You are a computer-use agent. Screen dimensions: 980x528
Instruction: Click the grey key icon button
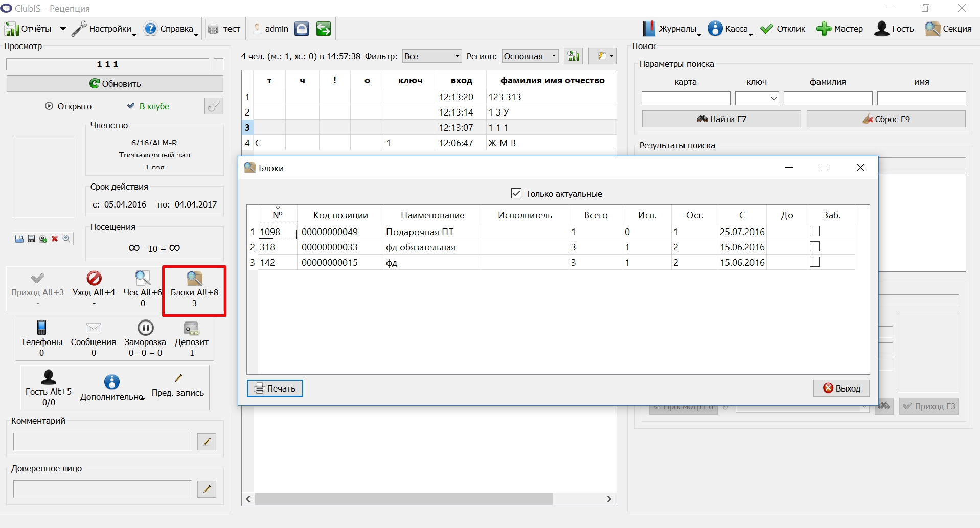pyautogui.click(x=214, y=106)
